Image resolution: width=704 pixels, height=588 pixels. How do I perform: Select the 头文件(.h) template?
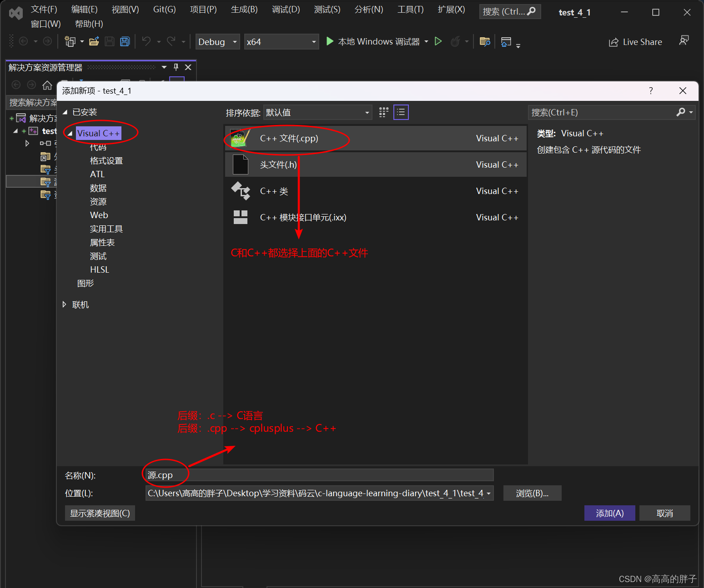376,164
